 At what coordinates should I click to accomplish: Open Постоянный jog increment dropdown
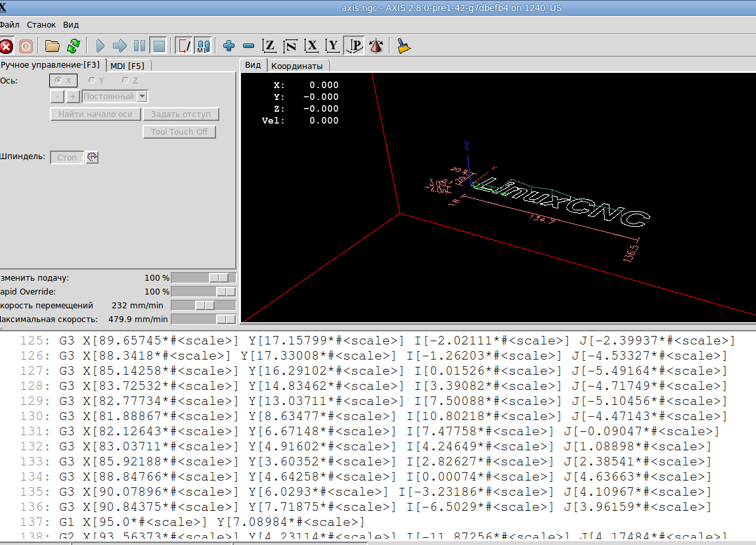tap(115, 97)
